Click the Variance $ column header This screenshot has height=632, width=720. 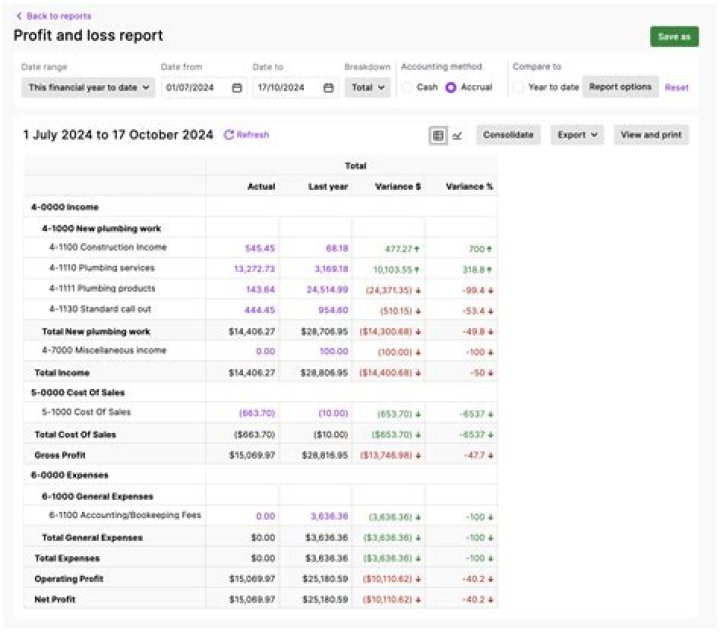point(398,186)
